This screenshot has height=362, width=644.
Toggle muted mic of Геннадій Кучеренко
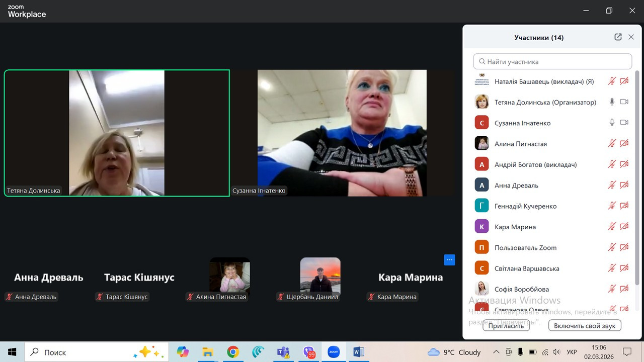coord(612,206)
